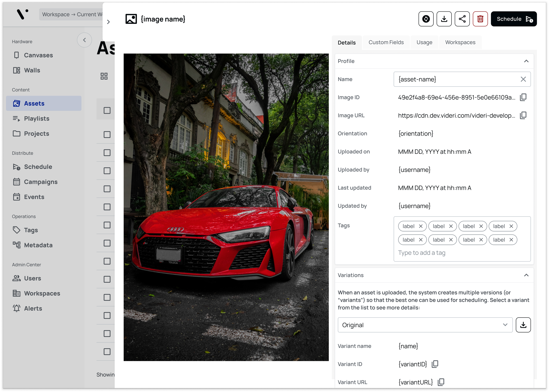549x392 pixels.
Task: Switch to the Workspaces tab
Action: (460, 42)
